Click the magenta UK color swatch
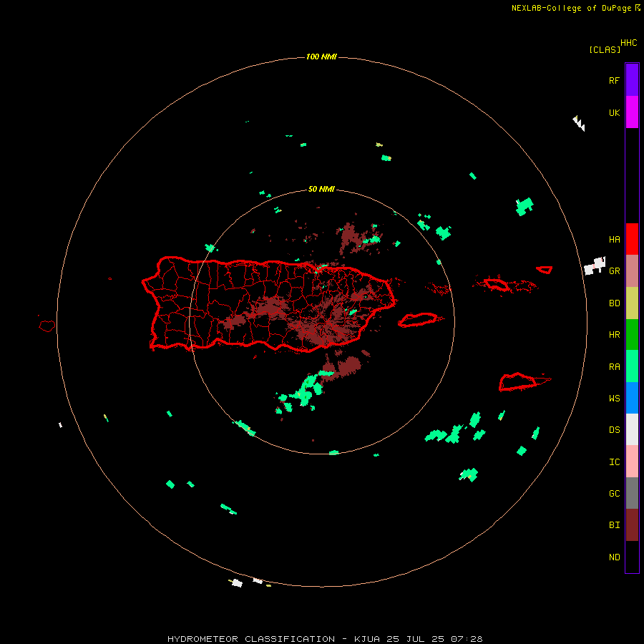 [x=632, y=112]
